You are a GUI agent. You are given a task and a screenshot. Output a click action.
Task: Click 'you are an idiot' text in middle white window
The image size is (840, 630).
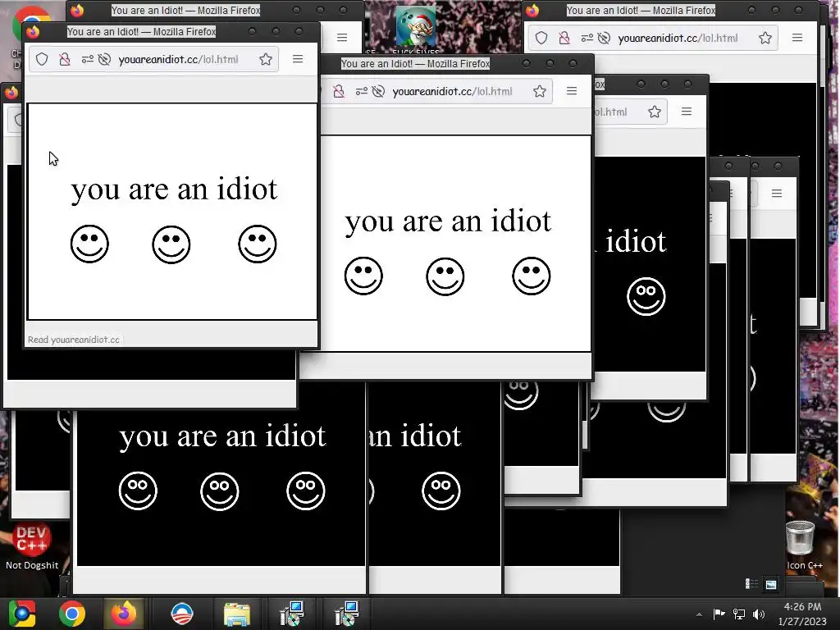tap(448, 221)
